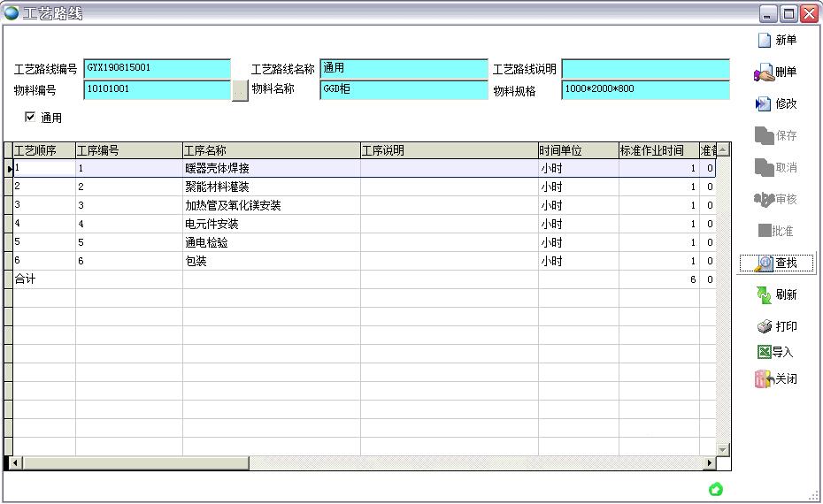
Task: Click the 新单 (New) document icon
Action: (x=765, y=40)
